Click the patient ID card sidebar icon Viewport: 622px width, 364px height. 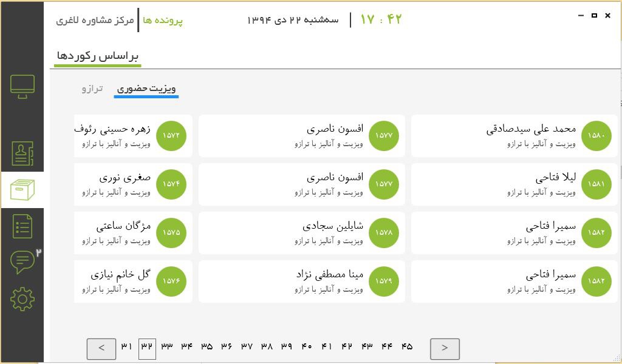pos(22,155)
